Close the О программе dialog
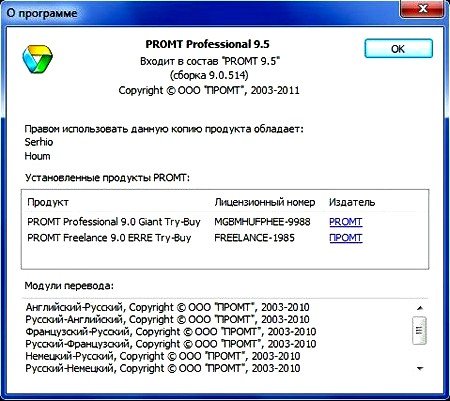This screenshot has height=401, width=450. (423, 9)
